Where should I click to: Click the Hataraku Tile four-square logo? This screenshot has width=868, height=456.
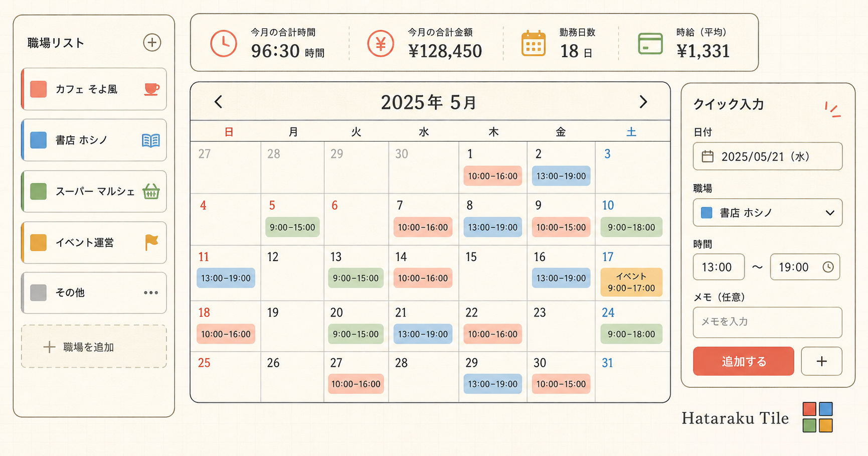click(x=817, y=417)
